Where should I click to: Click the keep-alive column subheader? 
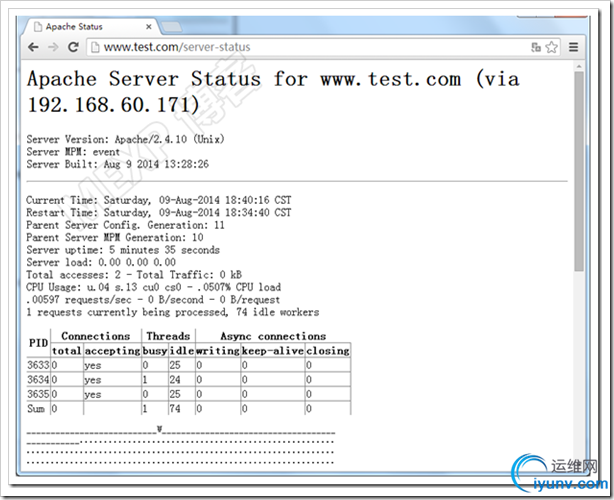coord(273,351)
